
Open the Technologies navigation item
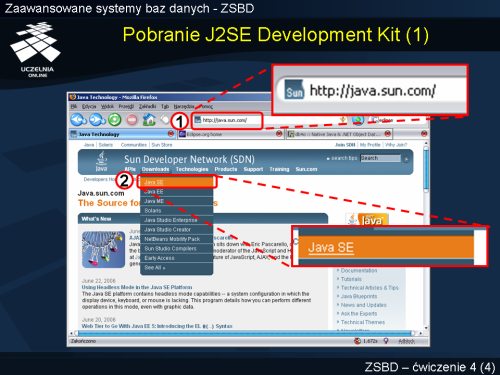(192, 169)
